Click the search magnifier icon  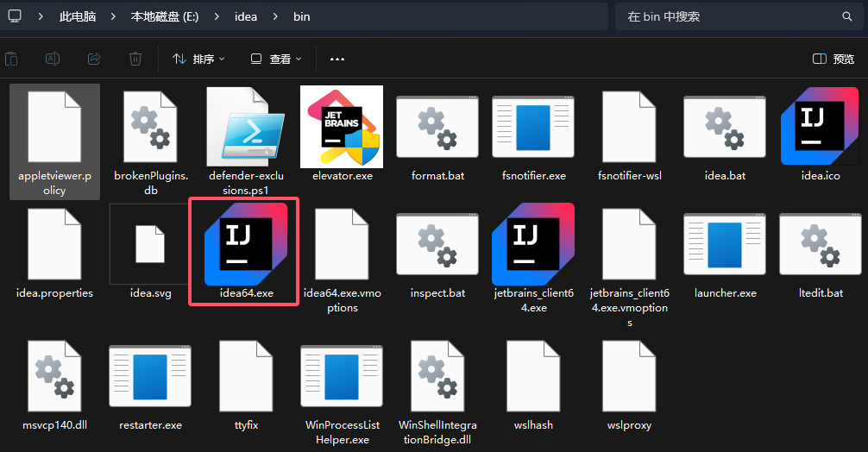pos(847,16)
